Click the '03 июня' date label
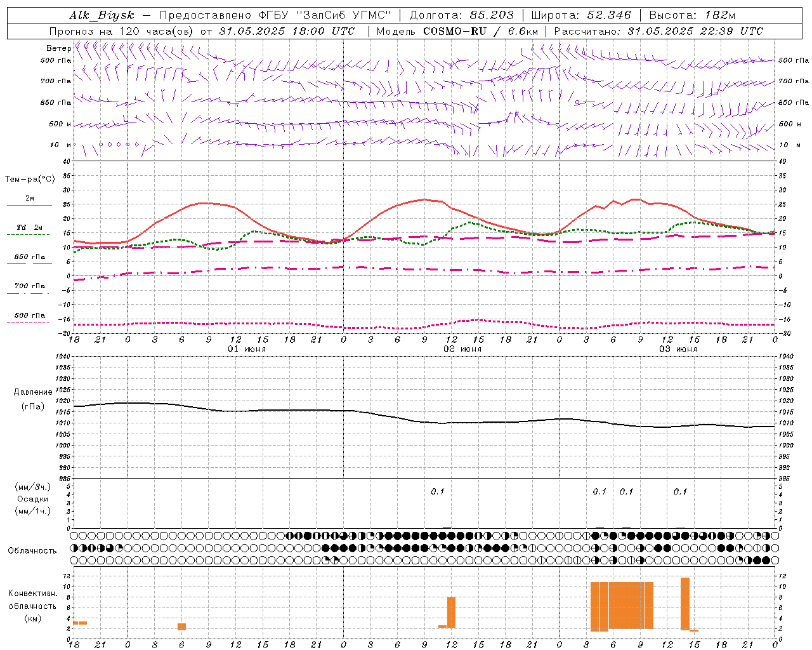 [x=678, y=349]
